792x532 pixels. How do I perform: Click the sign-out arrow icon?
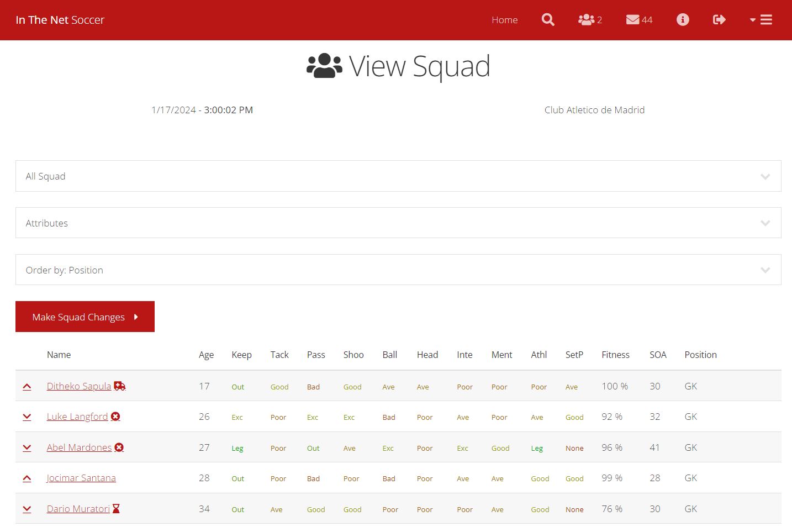[x=719, y=20]
